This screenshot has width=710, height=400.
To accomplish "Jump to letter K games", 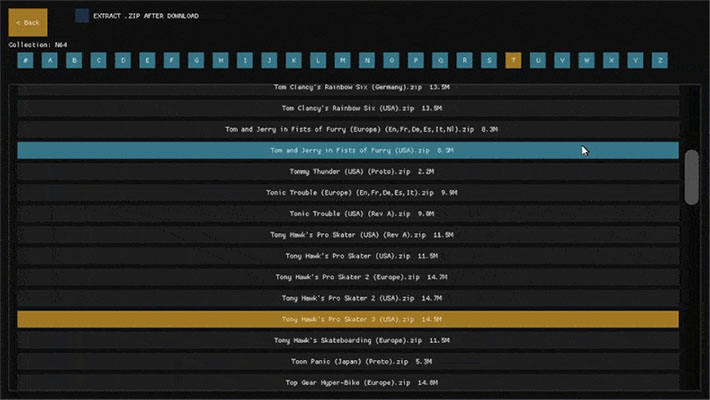I will 294,60.
